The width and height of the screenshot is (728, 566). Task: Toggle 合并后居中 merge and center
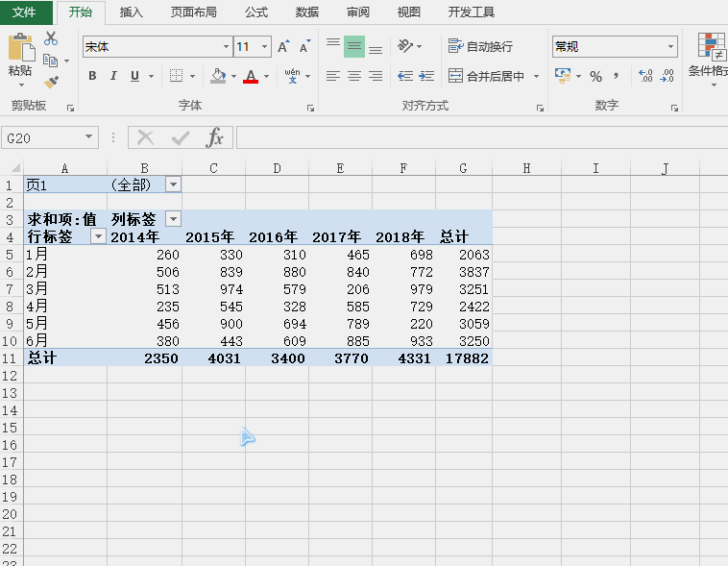click(x=487, y=76)
